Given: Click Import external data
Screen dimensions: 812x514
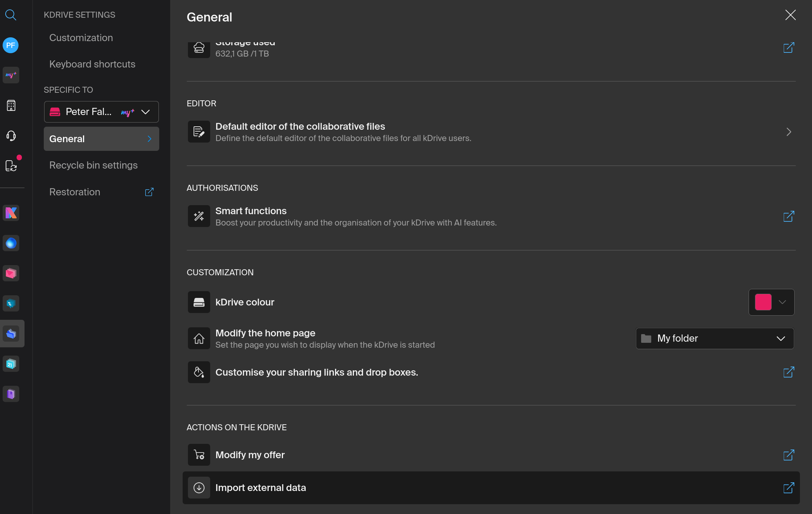Looking at the screenshot, I should point(261,488).
